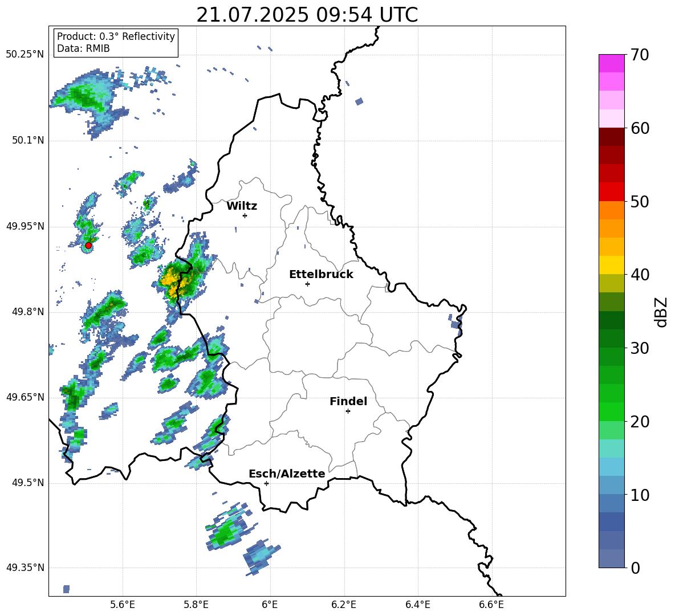Click the red radar location dot

(88, 246)
